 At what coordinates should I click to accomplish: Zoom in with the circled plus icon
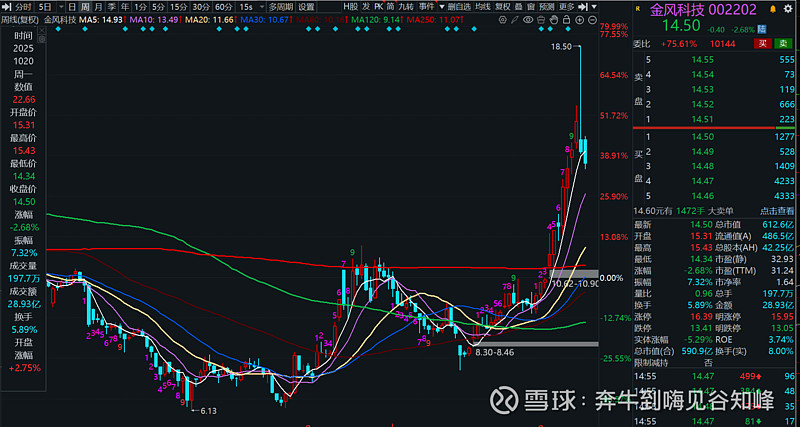click(x=580, y=19)
